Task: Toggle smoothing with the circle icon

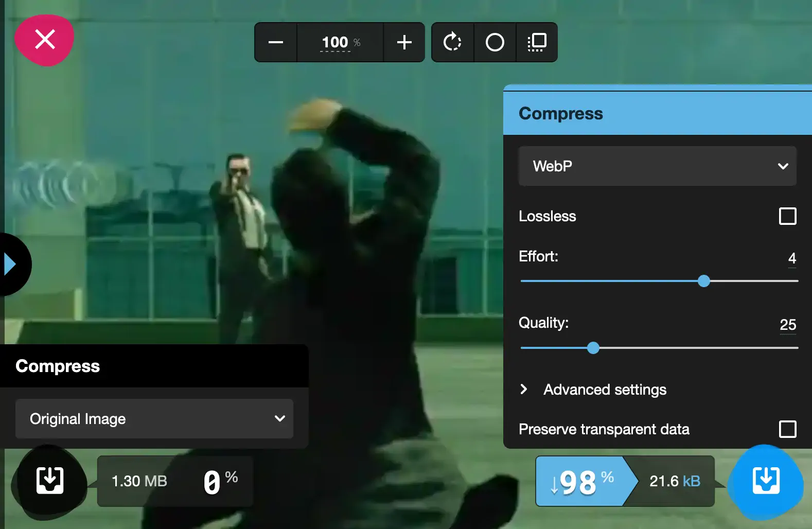Action: pos(495,42)
